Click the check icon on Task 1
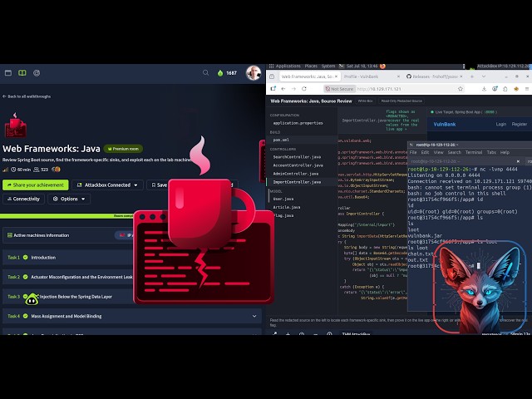532x399 pixels. click(x=26, y=257)
